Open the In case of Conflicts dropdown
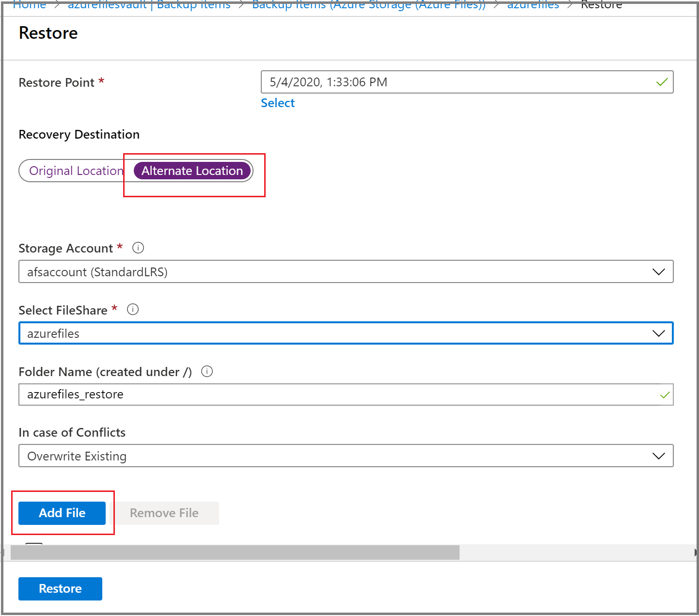 click(658, 456)
